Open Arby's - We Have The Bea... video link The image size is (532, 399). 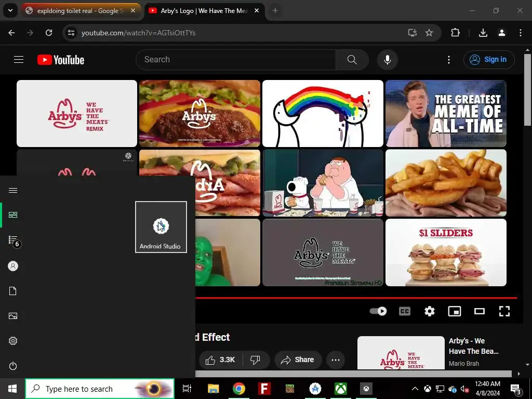[x=474, y=345]
